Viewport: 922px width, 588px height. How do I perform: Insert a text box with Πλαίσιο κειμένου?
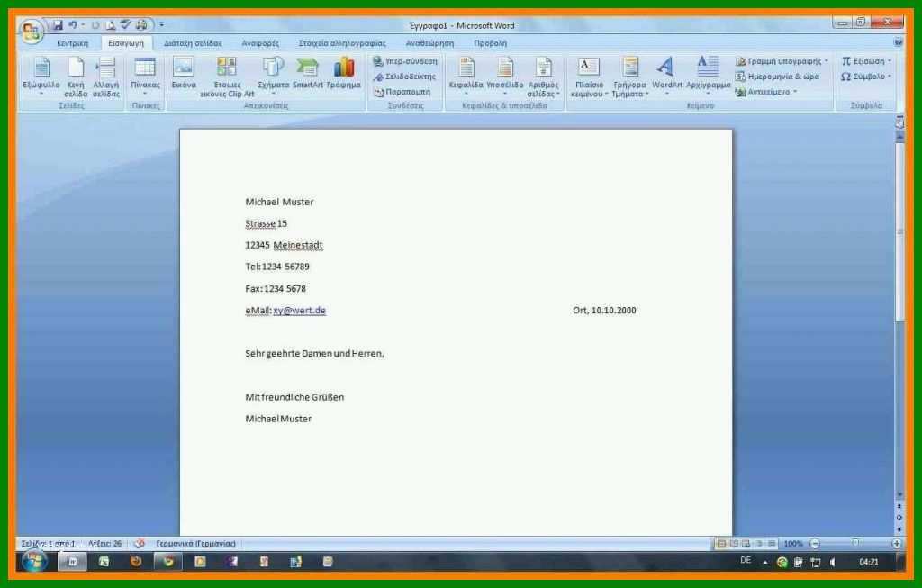[589, 77]
